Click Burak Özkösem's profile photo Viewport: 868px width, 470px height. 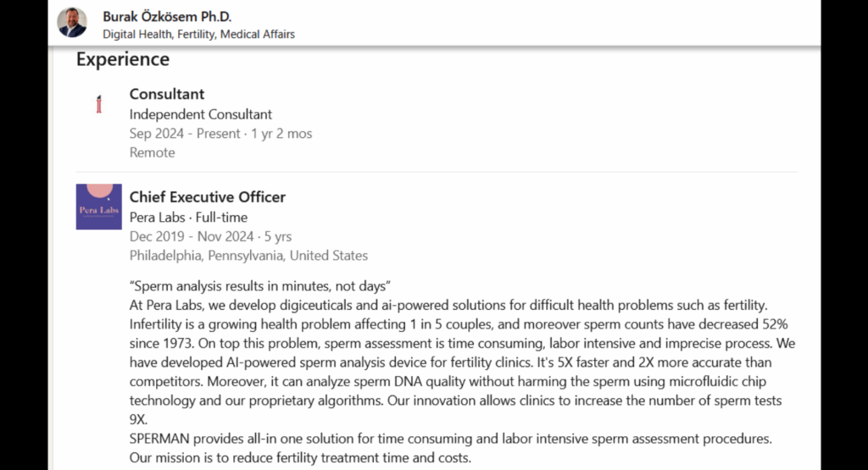[72, 22]
